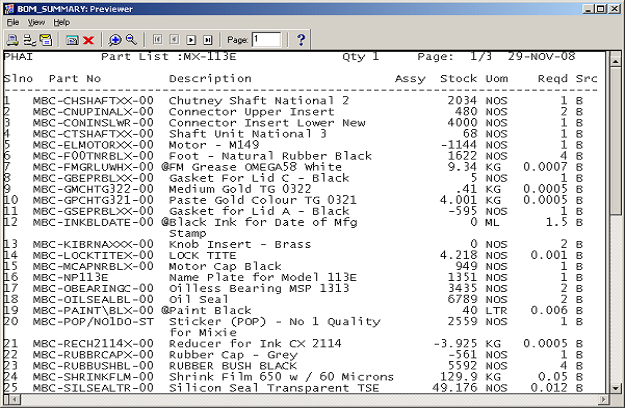Click the horizontal scrollbar right arrow
Screen dimensions: 625x408
pyautogui.click(x=602, y=399)
